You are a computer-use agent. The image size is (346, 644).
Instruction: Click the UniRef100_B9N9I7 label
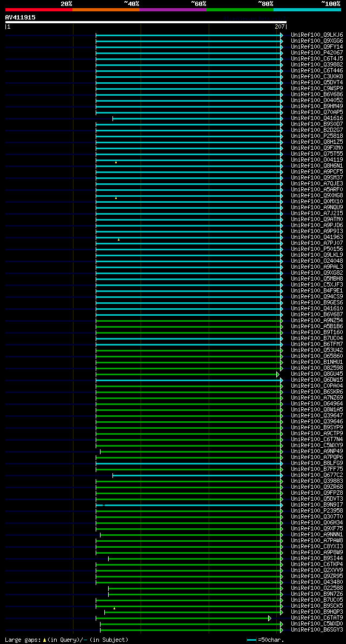[317, 505]
